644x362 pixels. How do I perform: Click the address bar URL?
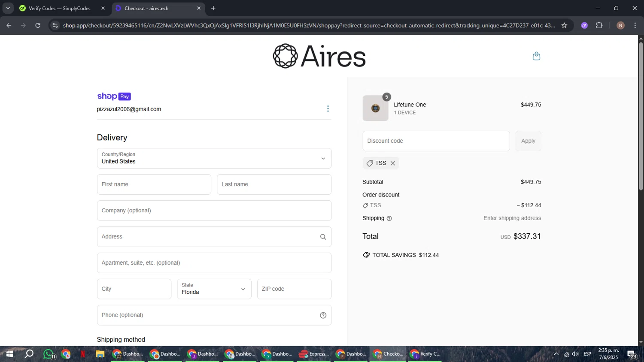click(309, 25)
